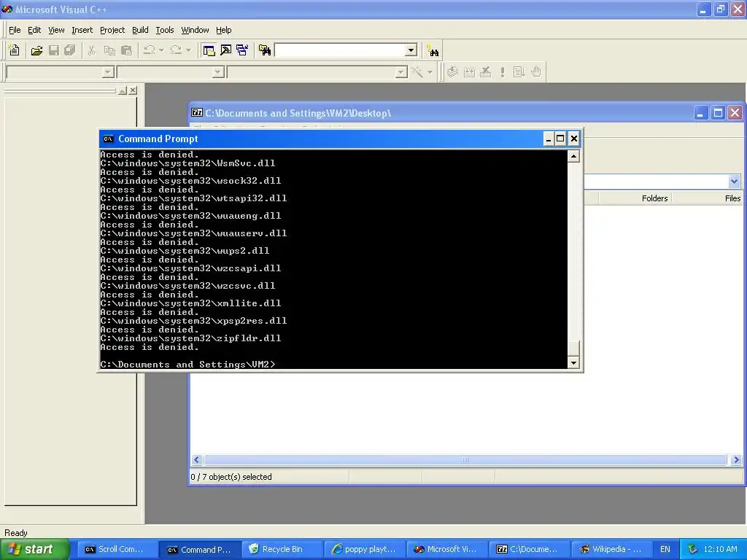Click the Cut scissors icon
This screenshot has height=560, width=747.
point(91,50)
